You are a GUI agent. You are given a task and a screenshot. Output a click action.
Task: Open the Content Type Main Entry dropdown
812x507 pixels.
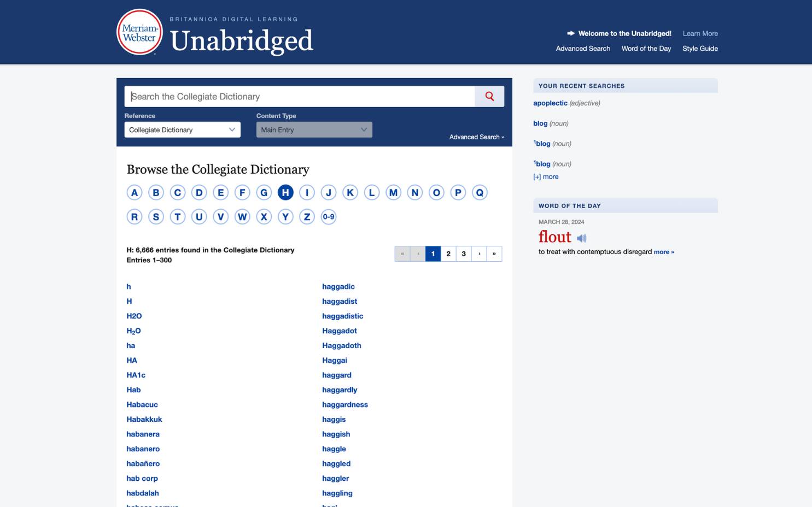point(314,130)
